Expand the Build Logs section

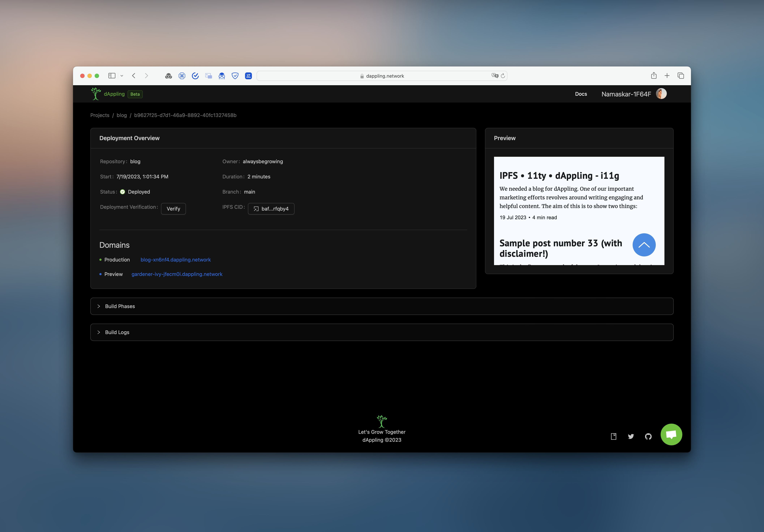[382, 332]
